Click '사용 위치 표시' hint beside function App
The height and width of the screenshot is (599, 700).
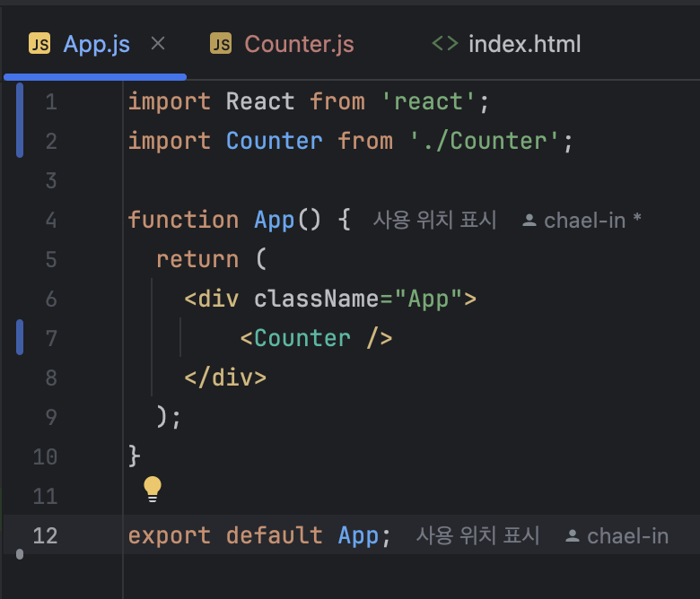(434, 220)
